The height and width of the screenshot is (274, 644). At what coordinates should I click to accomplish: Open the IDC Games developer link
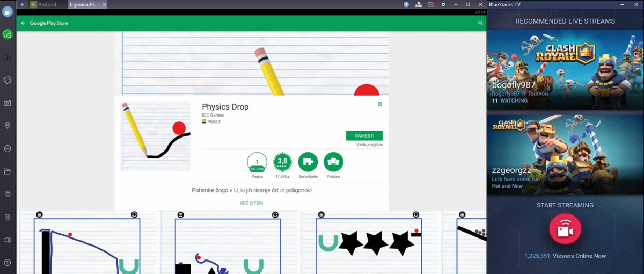point(213,115)
